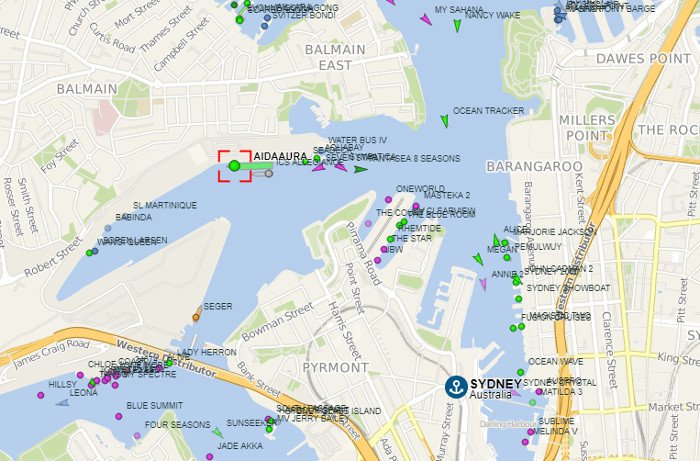The height and width of the screenshot is (461, 700).
Task: Click the SYDNEY SHOWBOAT green marker
Action: [518, 299]
